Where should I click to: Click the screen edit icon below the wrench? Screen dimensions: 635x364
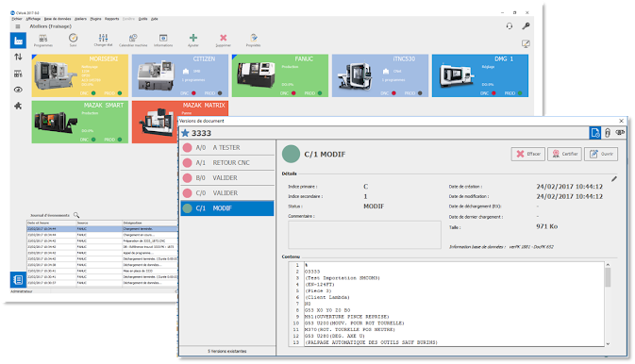526,43
